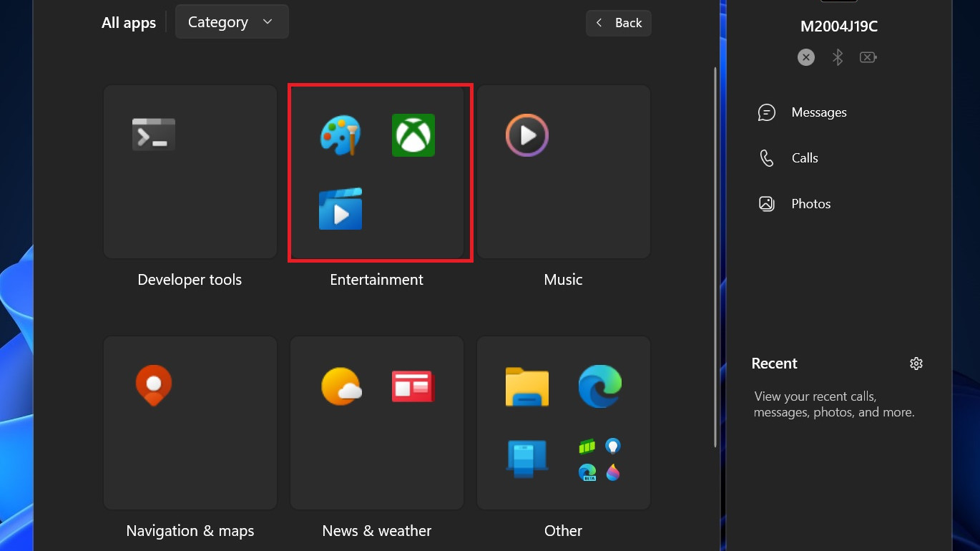Click the Navigation & maps label

tap(190, 531)
